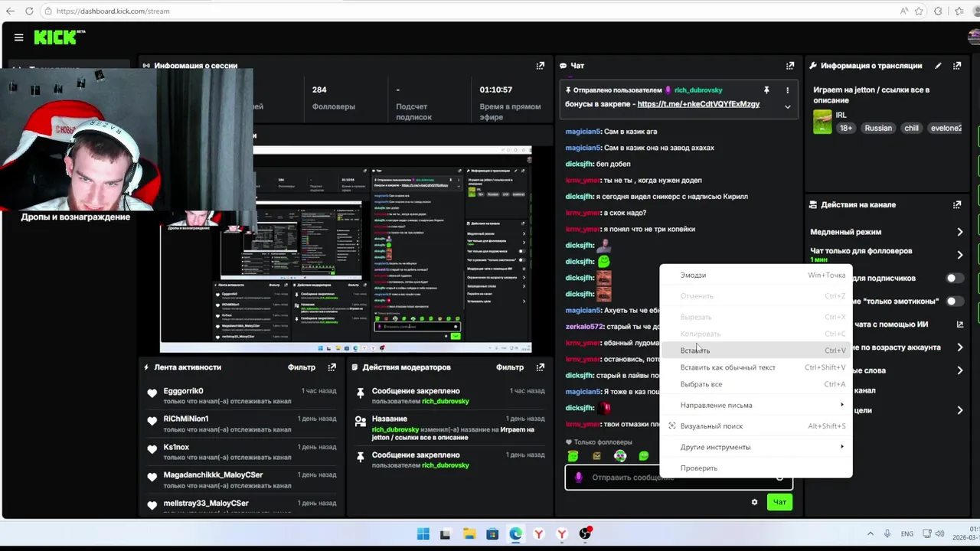Open File Explorer from taskbar
Screen dimensions: 980x551
tap(469, 533)
